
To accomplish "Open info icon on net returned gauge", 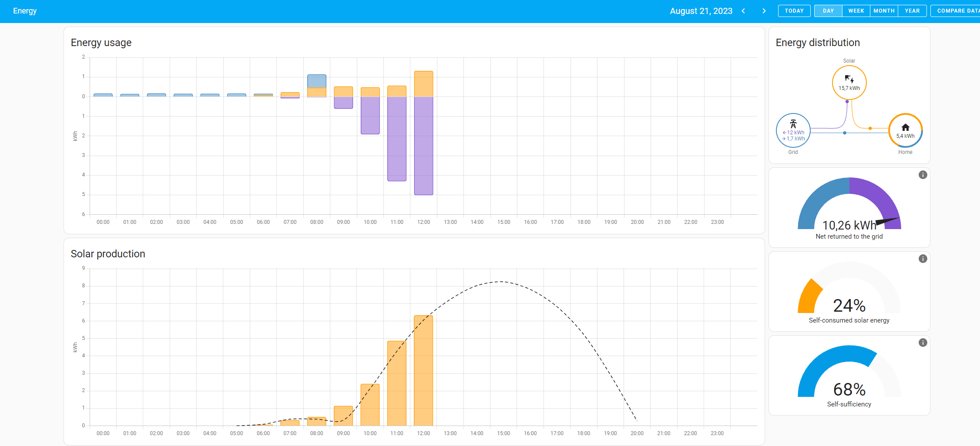I will pos(923,175).
